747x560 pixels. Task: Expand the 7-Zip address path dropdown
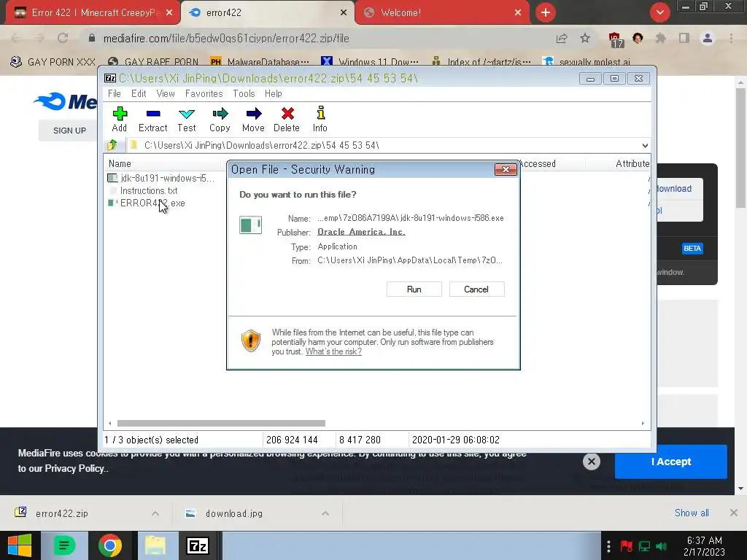[645, 145]
